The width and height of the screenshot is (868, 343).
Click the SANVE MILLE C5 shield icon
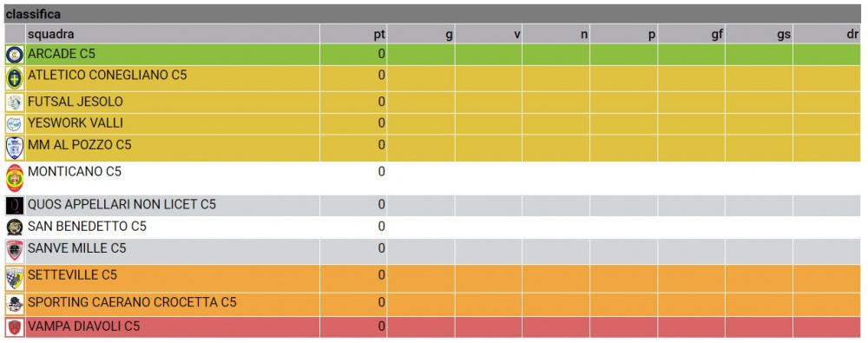point(15,251)
